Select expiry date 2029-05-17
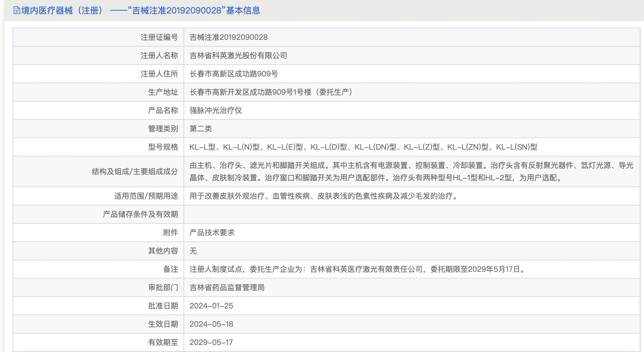644x352 pixels. click(x=211, y=342)
